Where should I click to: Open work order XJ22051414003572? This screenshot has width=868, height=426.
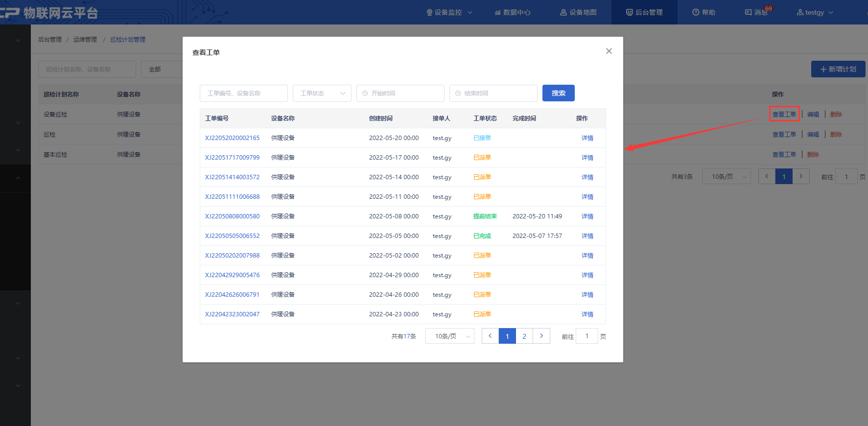[232, 177]
